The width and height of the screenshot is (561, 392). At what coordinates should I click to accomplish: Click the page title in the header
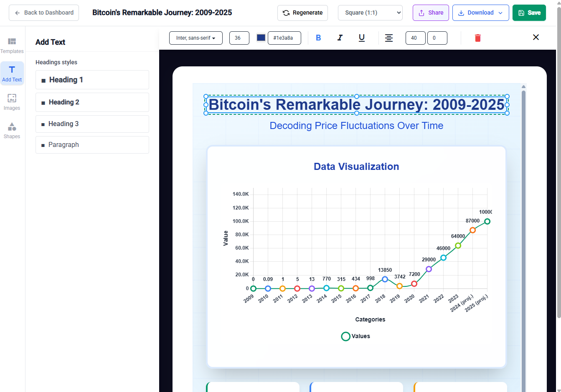coord(162,13)
